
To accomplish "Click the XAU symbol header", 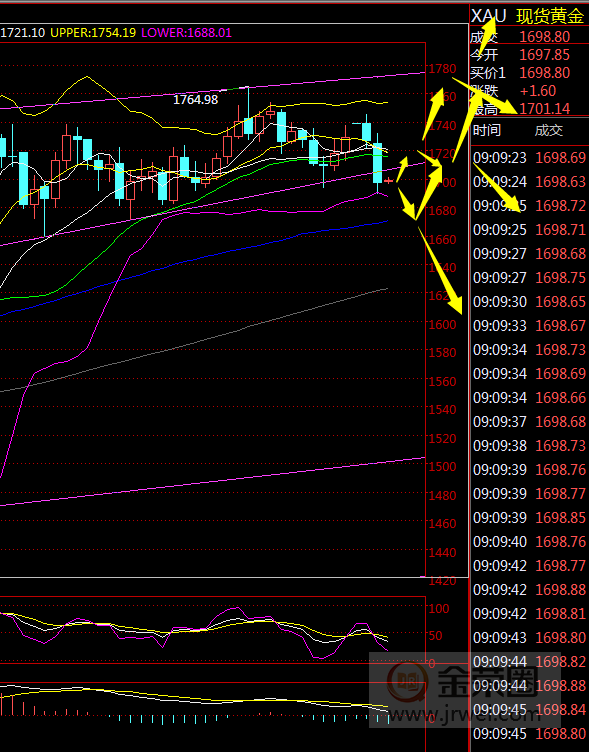I will click(x=488, y=16).
